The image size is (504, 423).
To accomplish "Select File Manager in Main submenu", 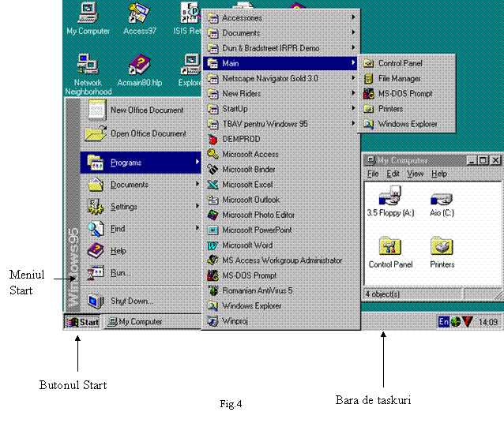I will point(399,79).
